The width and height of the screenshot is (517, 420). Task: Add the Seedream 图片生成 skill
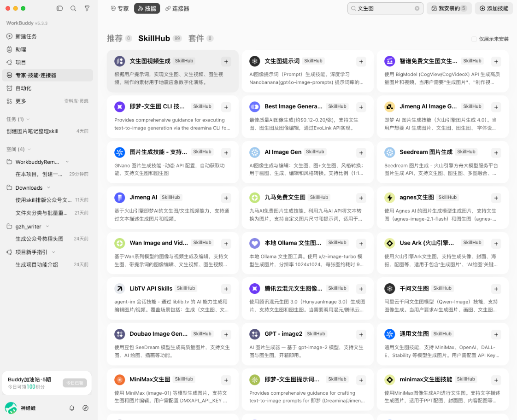(496, 152)
